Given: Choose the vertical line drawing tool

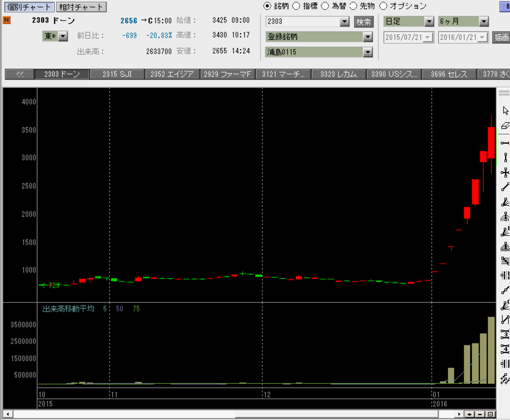Looking at the screenshot, I should click(505, 157).
